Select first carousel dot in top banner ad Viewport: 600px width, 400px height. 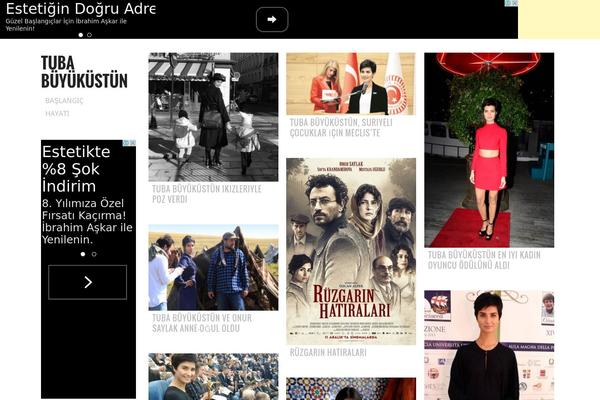(80, 35)
